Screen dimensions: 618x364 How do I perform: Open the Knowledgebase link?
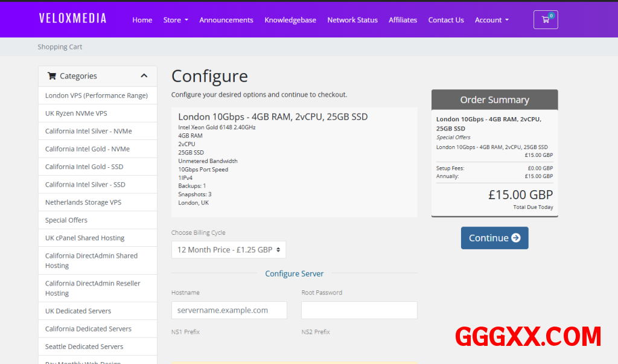(290, 20)
